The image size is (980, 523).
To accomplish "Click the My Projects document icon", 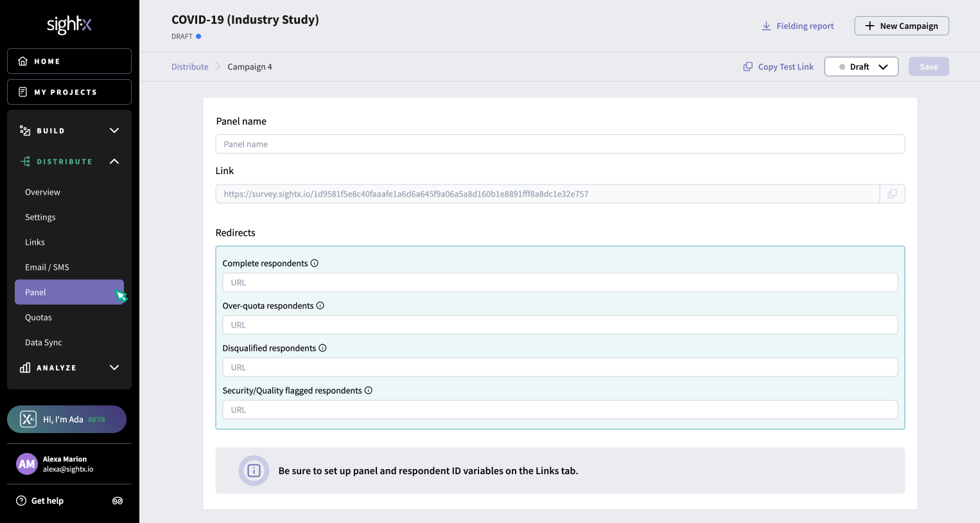I will click(x=23, y=92).
